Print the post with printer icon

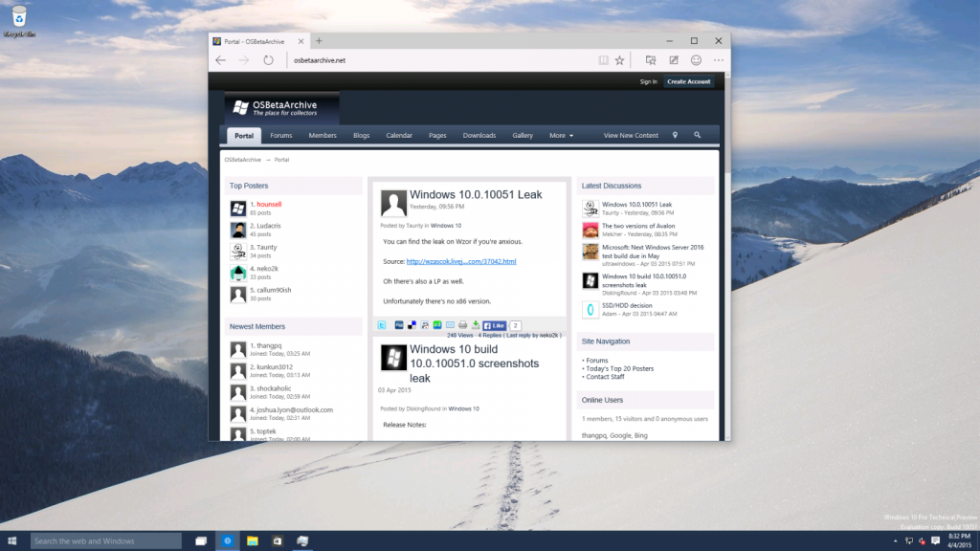(462, 325)
